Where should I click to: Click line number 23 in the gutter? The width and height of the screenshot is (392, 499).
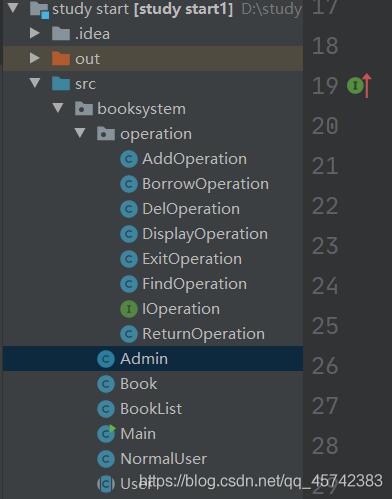point(325,246)
